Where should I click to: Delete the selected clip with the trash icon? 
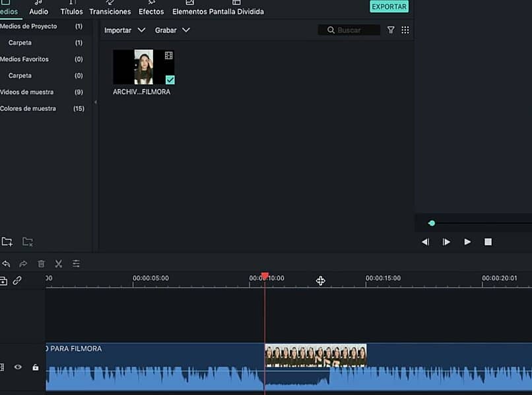point(41,263)
